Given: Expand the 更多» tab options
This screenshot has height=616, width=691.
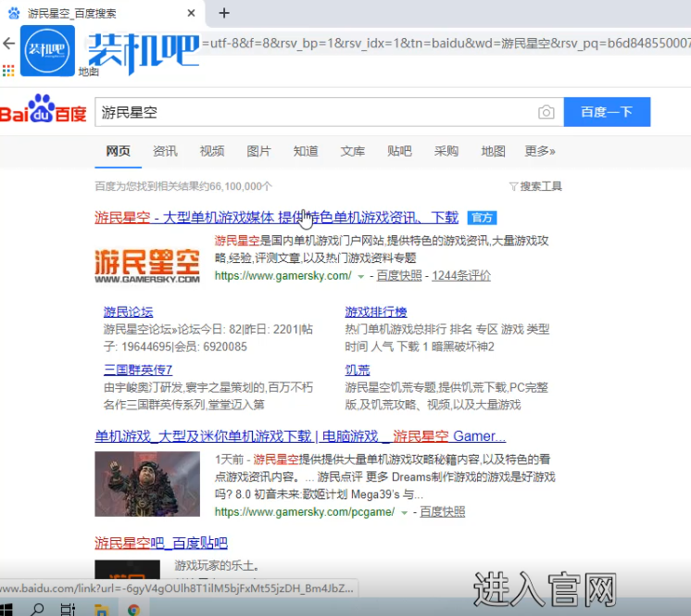Looking at the screenshot, I should pos(540,151).
